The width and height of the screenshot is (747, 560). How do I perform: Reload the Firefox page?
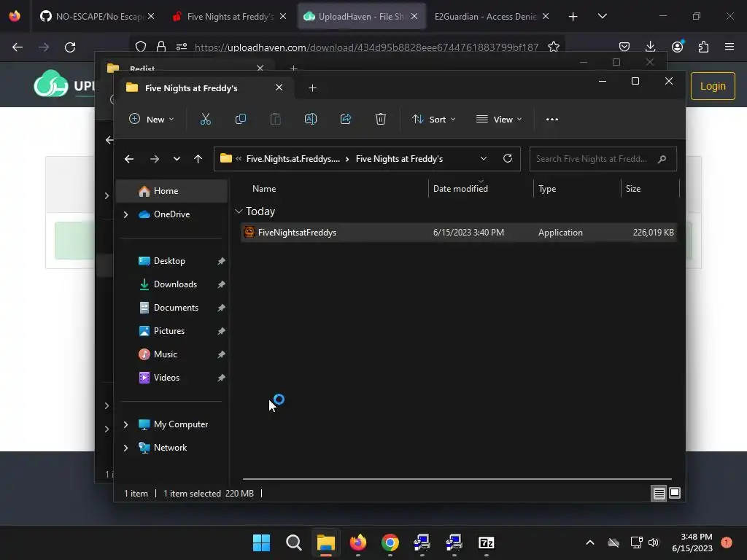tap(70, 47)
